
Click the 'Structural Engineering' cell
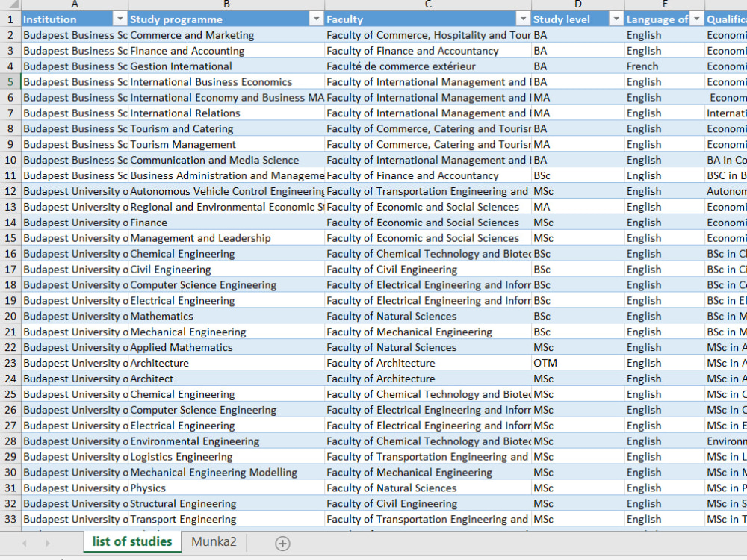(226, 504)
